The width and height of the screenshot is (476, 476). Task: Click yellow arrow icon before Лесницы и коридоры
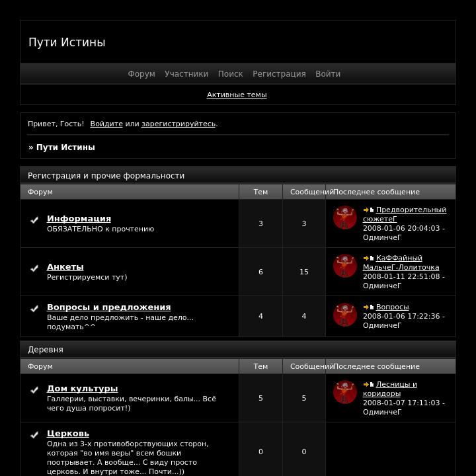pos(366,384)
